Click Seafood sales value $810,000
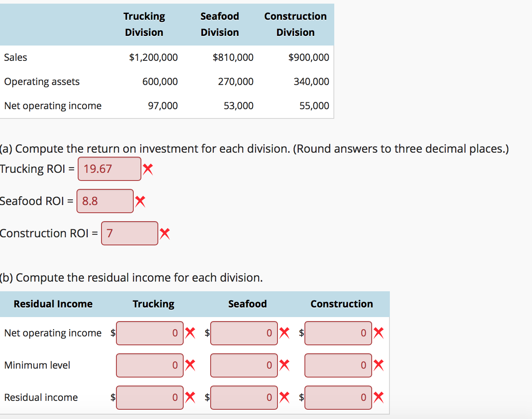This screenshot has height=419, width=532. tap(233, 58)
